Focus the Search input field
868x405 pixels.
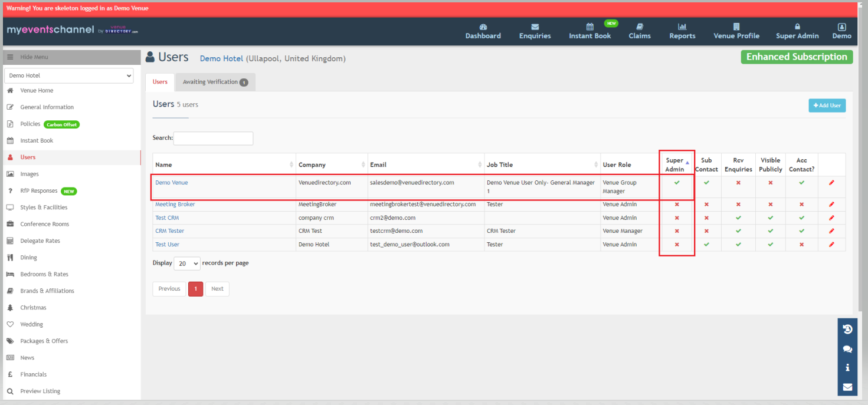click(213, 138)
